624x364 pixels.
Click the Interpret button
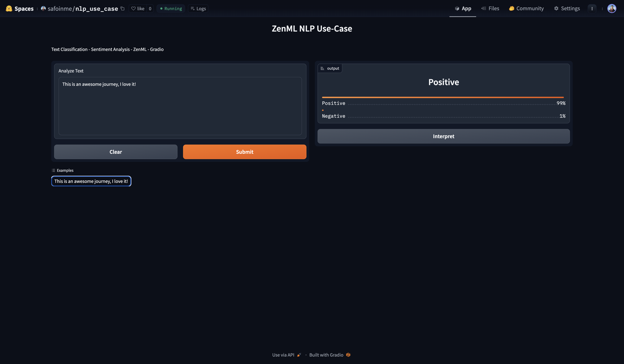(x=444, y=136)
